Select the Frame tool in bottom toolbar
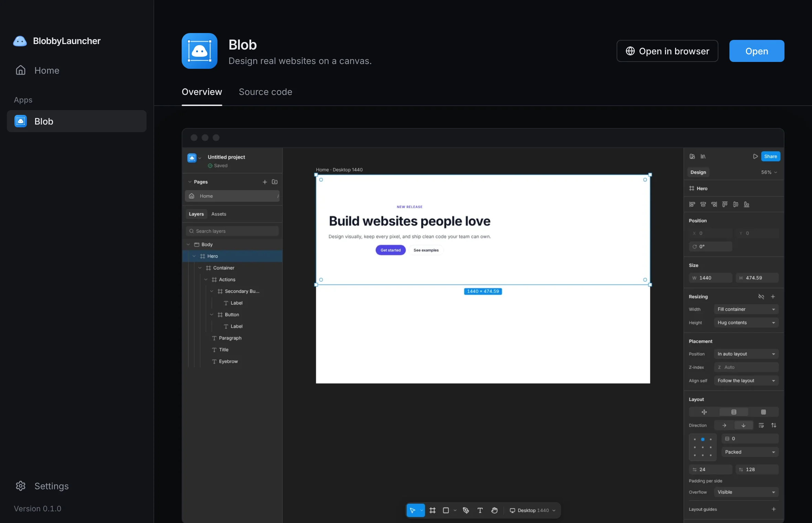The width and height of the screenshot is (812, 523). pyautogui.click(x=432, y=510)
